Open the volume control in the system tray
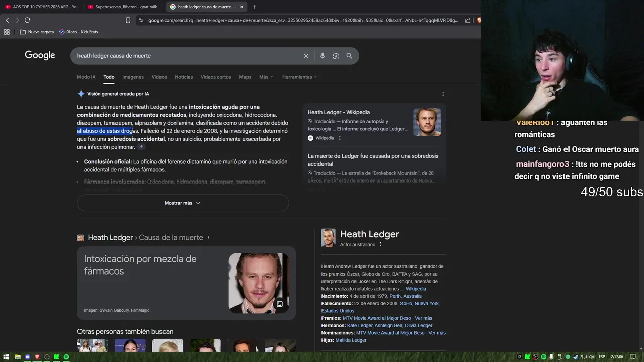This screenshot has height=362, width=644. [591, 357]
